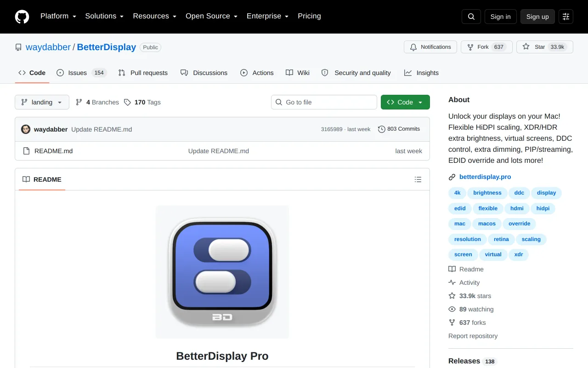Viewport: 588px width, 368px height.
Task: View repository Activity
Action: (464, 282)
